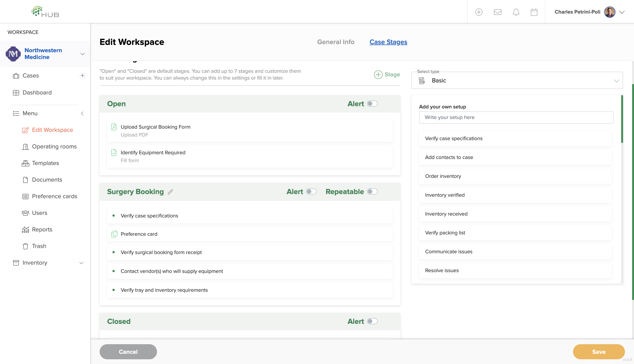Click pencil icon to rename Surgery Booking
The image size is (634, 364).
170,192
